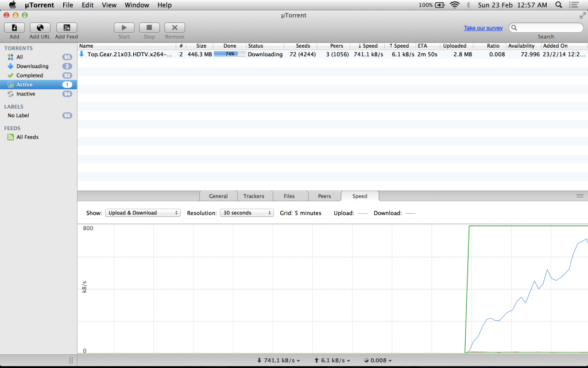Open the Notification Center icon
Screen dimensions: 588x368
[x=574, y=5]
